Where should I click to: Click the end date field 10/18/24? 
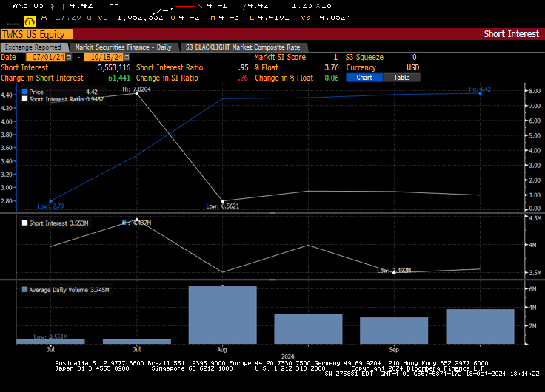pyautogui.click(x=104, y=57)
